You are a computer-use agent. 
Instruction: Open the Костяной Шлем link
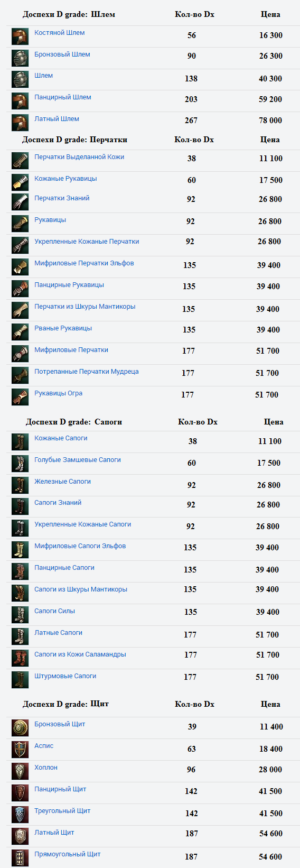[59, 33]
